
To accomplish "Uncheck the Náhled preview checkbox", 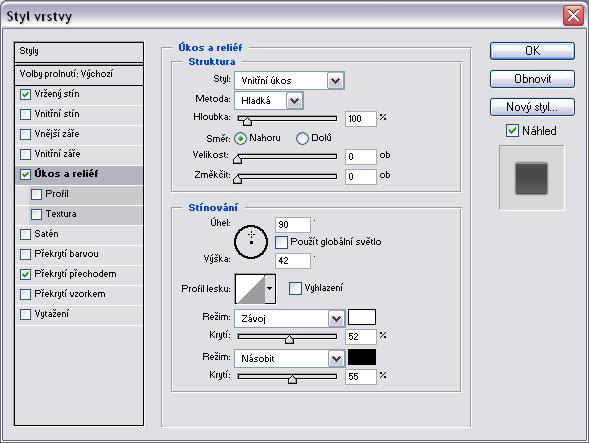I will pyautogui.click(x=512, y=131).
